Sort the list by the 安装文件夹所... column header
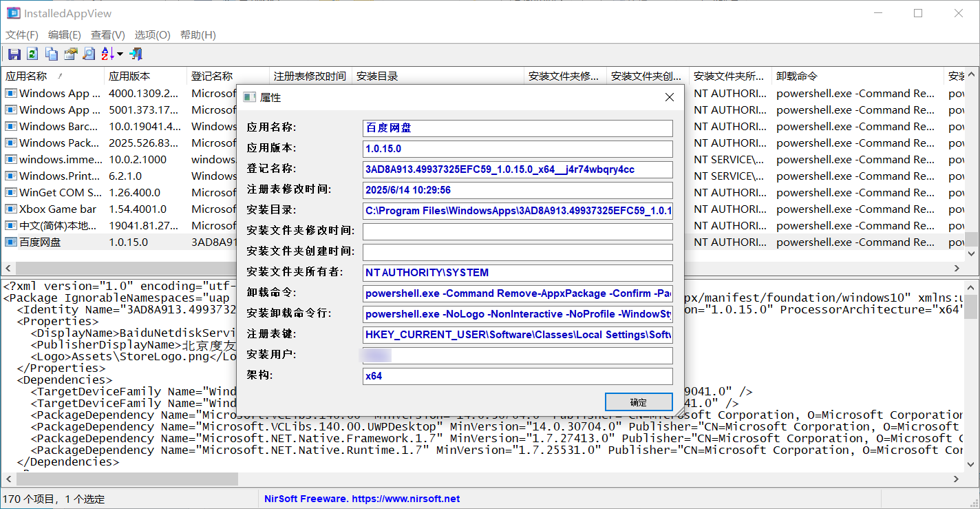This screenshot has height=509, width=980. pyautogui.click(x=730, y=76)
